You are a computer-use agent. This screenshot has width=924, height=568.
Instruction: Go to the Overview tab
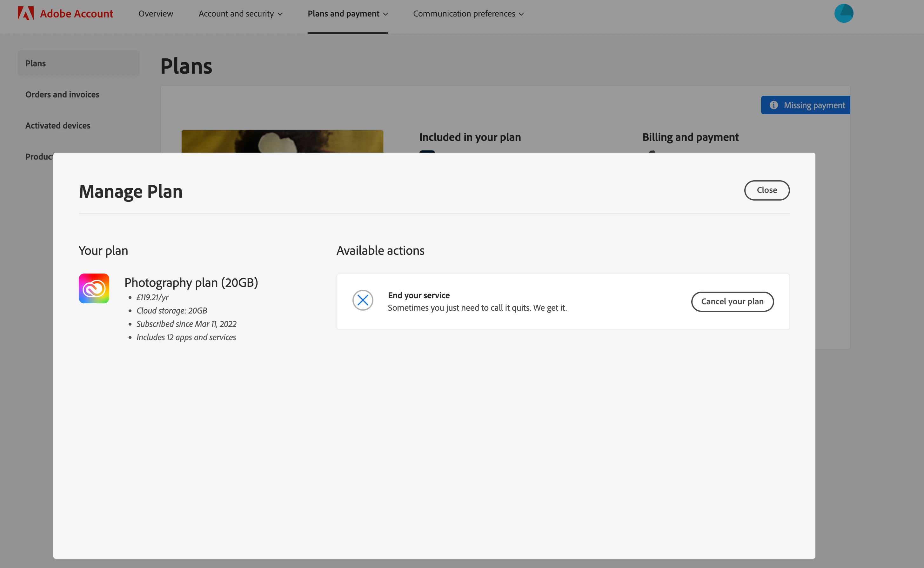tap(156, 14)
